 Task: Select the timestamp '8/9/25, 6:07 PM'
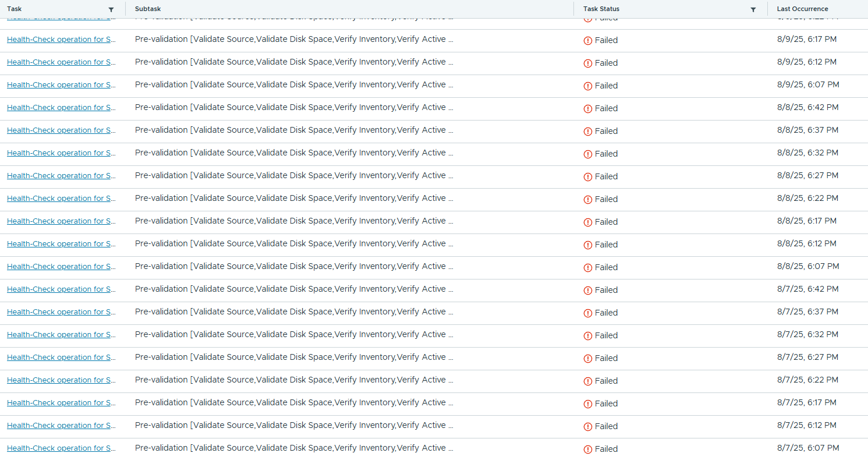(x=808, y=84)
